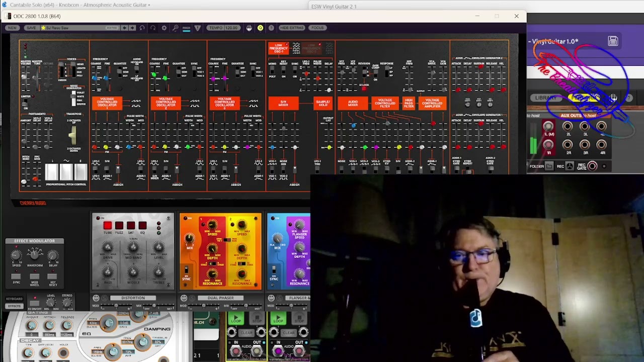Click the save disk icon for Vinyl Guitar

pos(613,41)
